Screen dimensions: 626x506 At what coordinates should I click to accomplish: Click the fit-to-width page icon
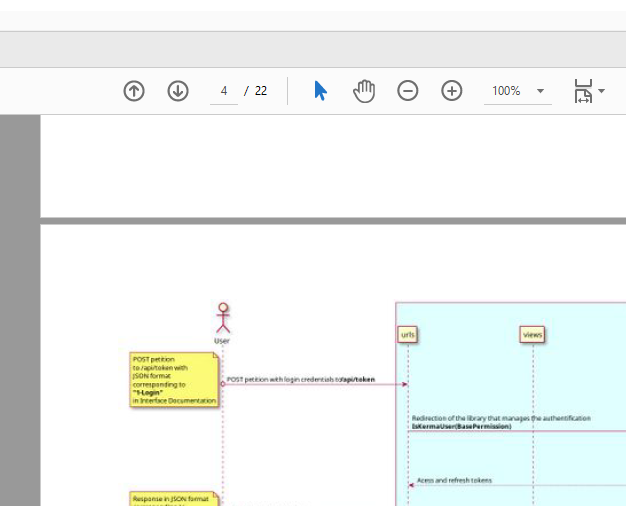point(583,91)
